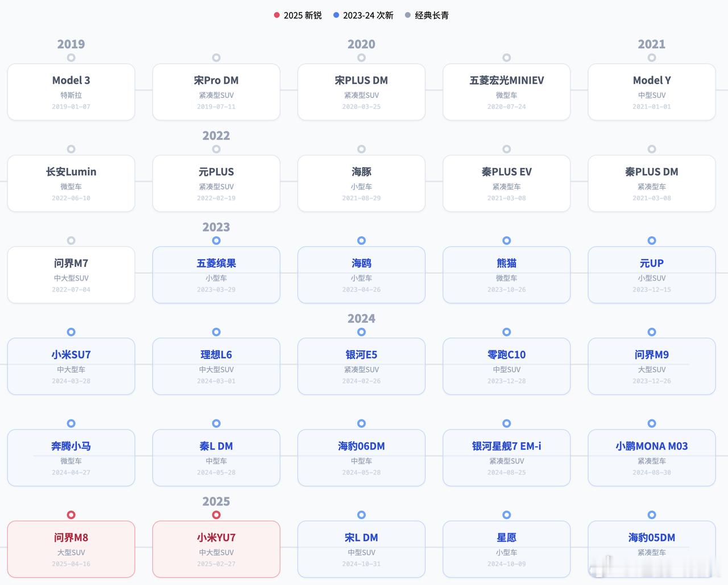The width and height of the screenshot is (728, 585).
Task: Open the Model 3 特斯拉 card
Action: tap(71, 92)
